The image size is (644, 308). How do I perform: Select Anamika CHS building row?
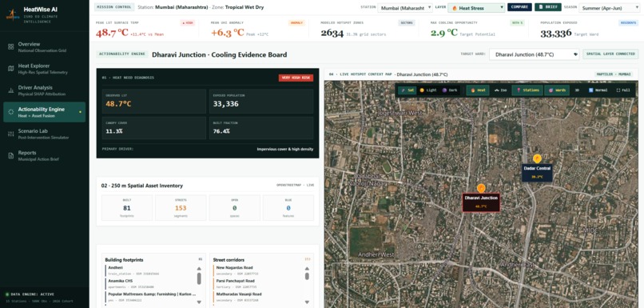(x=149, y=283)
